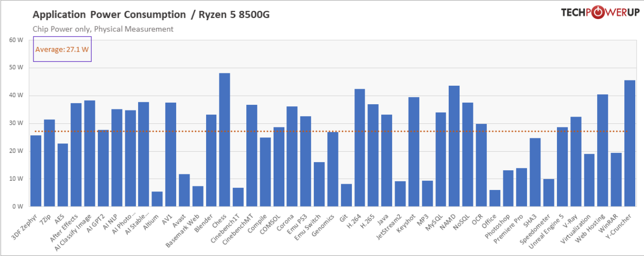
Task: Select the MP3 data bar
Action: point(427,194)
